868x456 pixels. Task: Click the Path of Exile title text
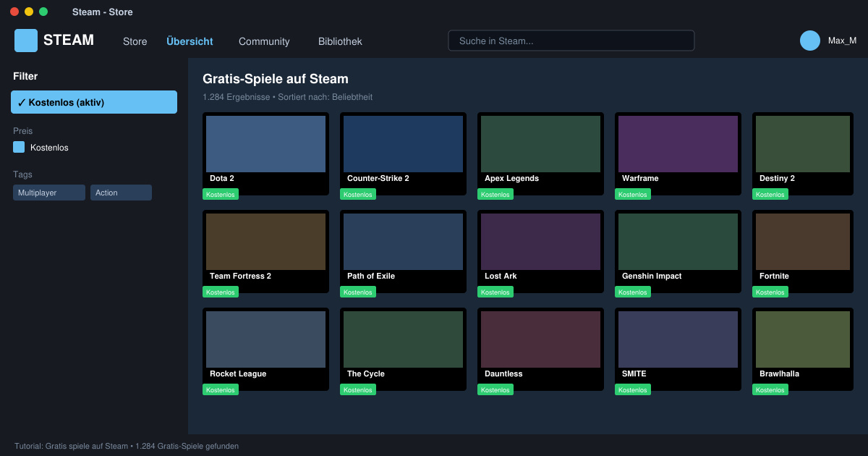[371, 276]
